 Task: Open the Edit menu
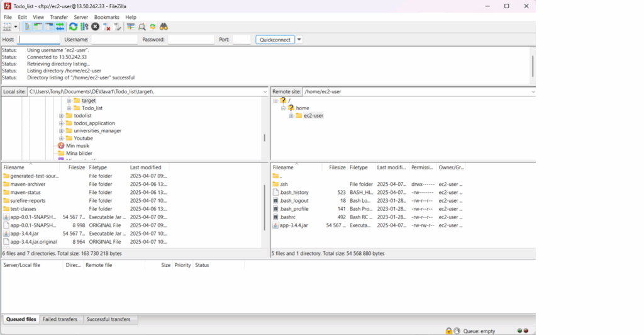tap(22, 17)
